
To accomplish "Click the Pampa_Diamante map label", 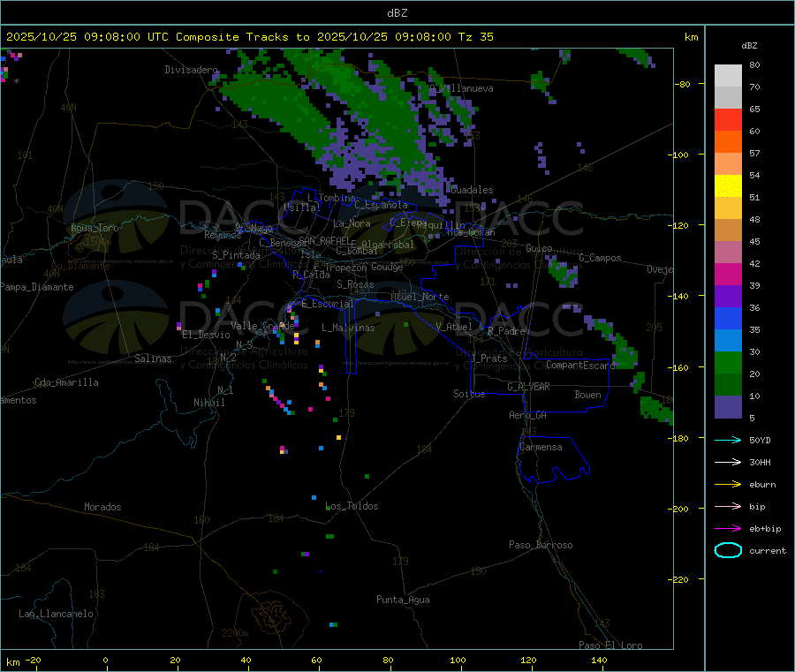I will coord(37,287).
